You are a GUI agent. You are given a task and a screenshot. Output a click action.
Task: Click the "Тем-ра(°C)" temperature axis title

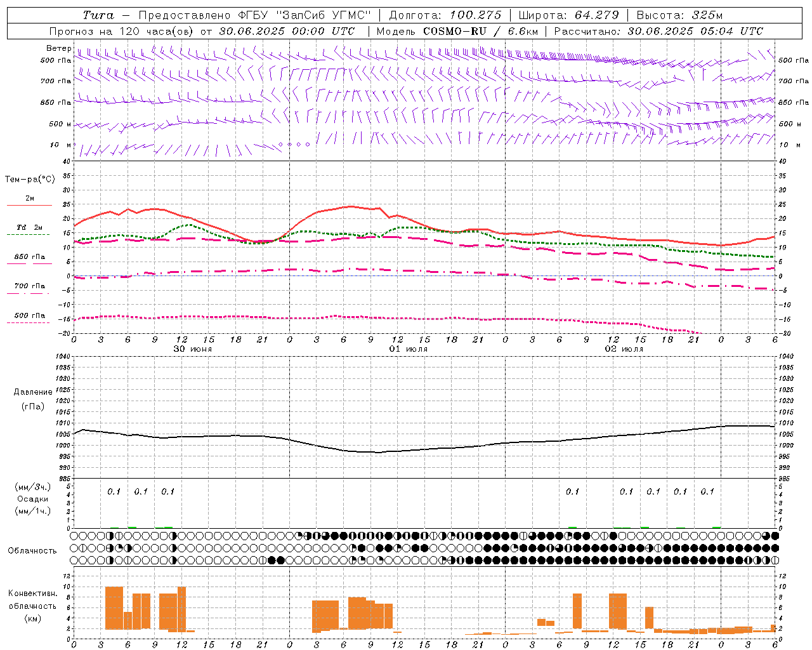tap(30, 180)
